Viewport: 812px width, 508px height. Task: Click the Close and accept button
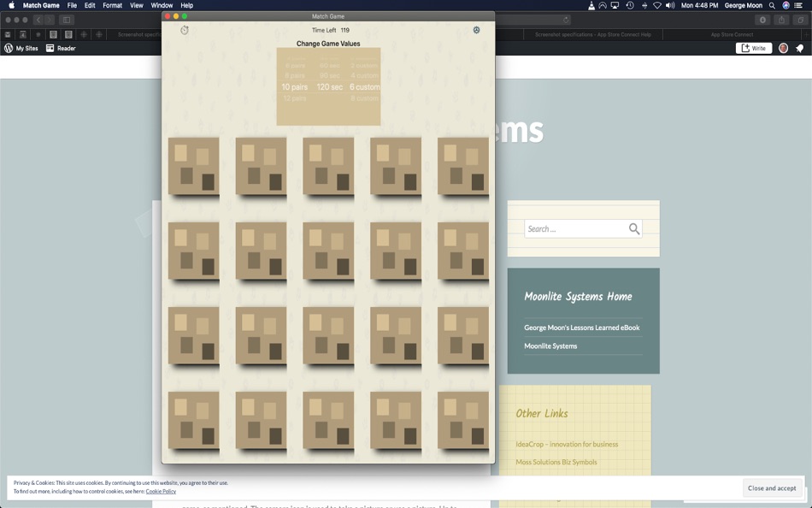772,487
